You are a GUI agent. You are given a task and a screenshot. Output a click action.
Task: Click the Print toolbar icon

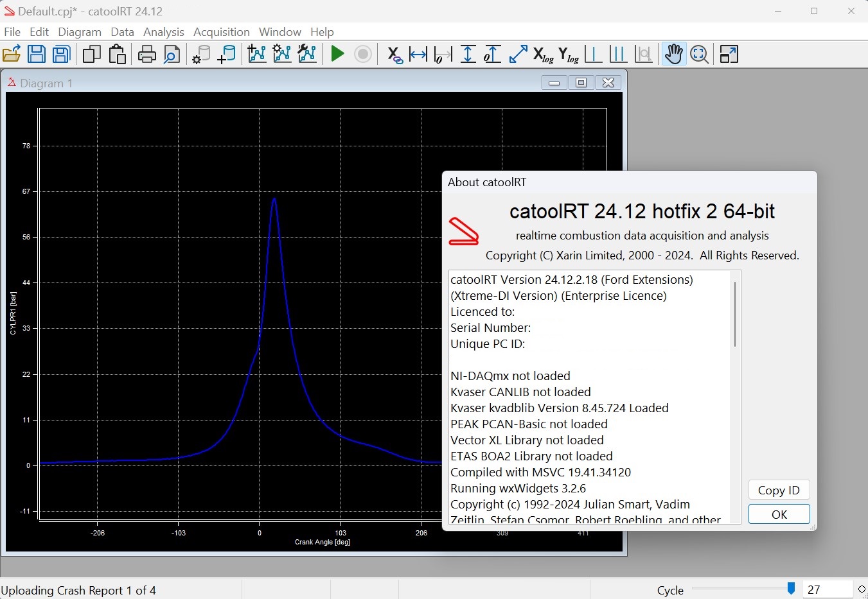click(147, 55)
